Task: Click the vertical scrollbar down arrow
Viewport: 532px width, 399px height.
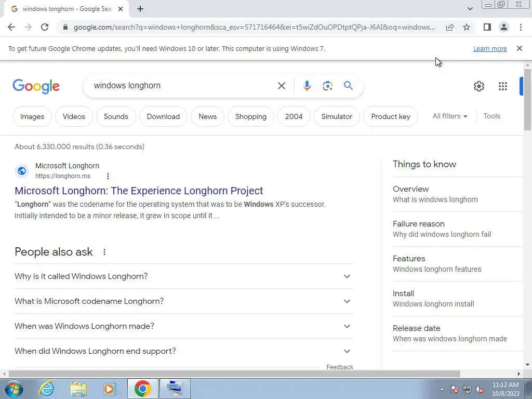Action: point(528,365)
